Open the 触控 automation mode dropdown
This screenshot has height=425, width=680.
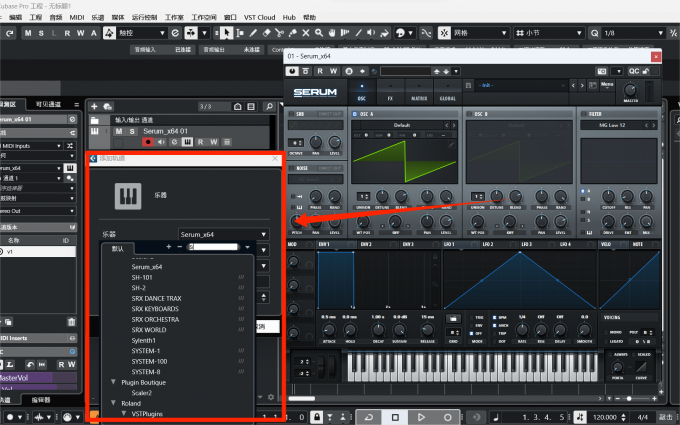[x=142, y=33]
